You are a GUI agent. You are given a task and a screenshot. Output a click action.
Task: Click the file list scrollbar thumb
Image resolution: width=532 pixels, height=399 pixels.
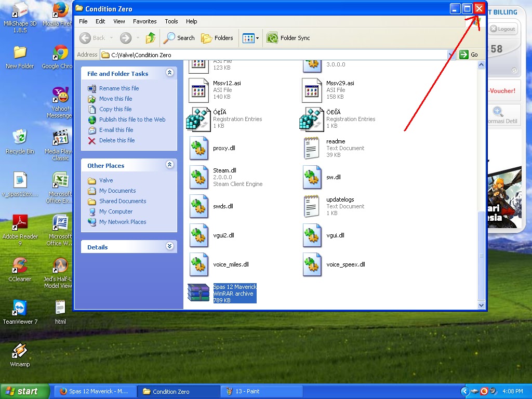[x=481, y=256]
